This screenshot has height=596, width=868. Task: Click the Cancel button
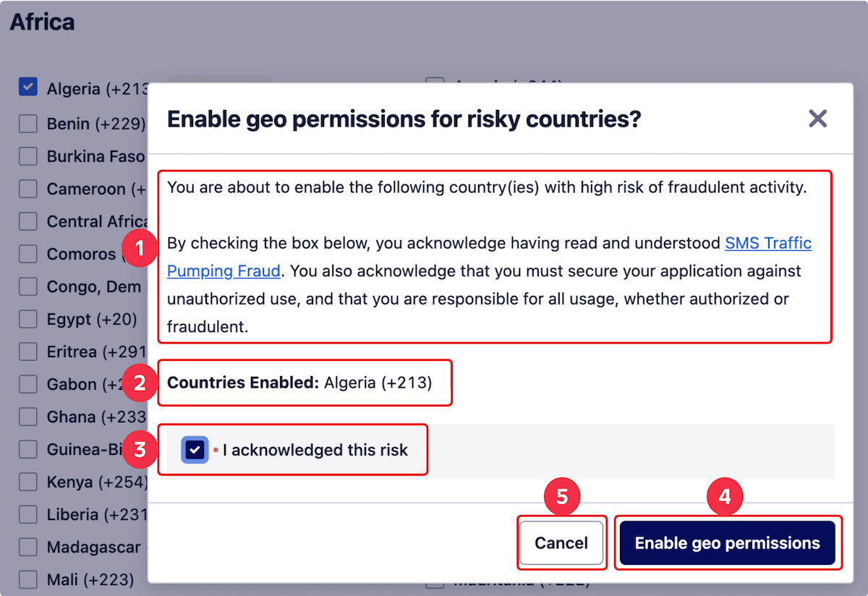[x=561, y=542]
